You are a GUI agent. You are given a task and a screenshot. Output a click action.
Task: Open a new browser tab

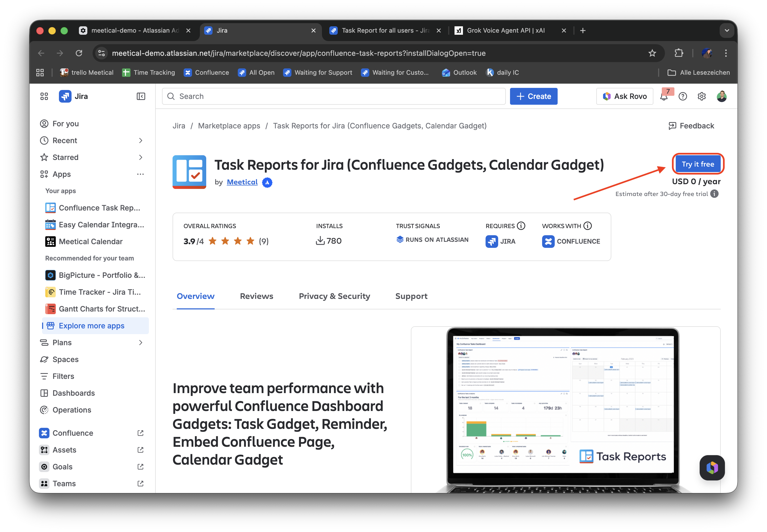582,30
